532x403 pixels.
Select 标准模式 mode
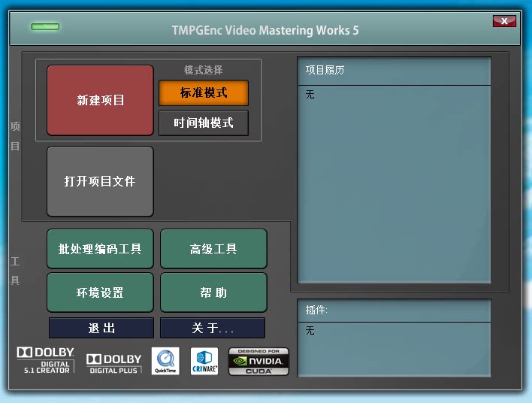tap(204, 92)
